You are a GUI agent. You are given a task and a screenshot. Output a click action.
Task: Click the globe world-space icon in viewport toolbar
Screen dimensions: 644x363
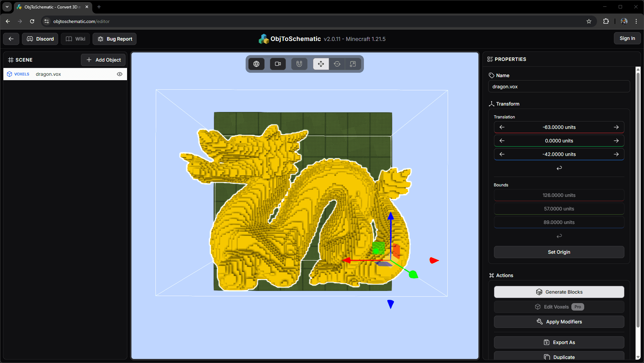click(x=256, y=64)
